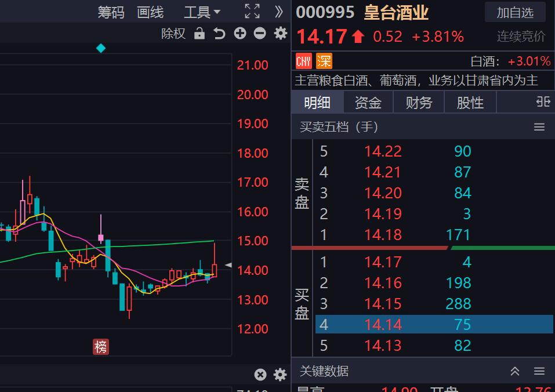Click the CNY currency badge
The height and width of the screenshot is (392, 555).
click(304, 61)
